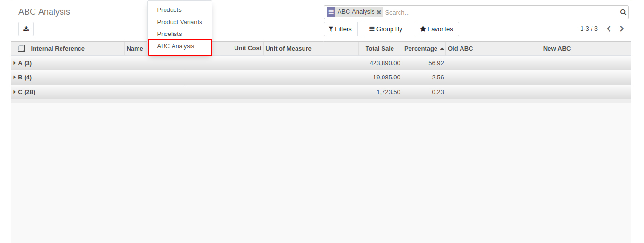
Task: Open the Favorites dropdown
Action: [x=437, y=29]
